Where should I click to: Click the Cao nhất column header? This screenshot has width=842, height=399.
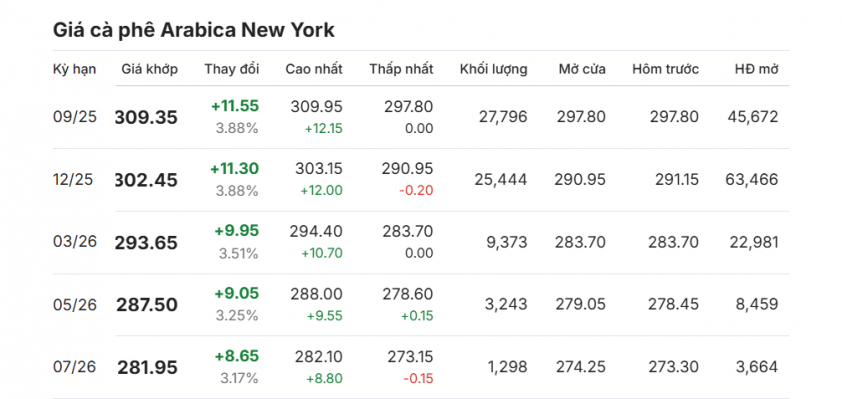point(314,69)
